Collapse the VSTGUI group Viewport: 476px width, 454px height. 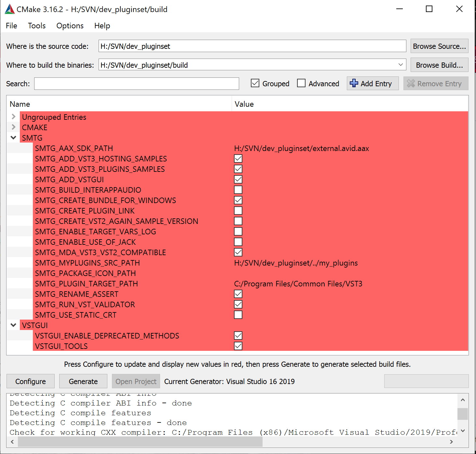[x=13, y=325]
